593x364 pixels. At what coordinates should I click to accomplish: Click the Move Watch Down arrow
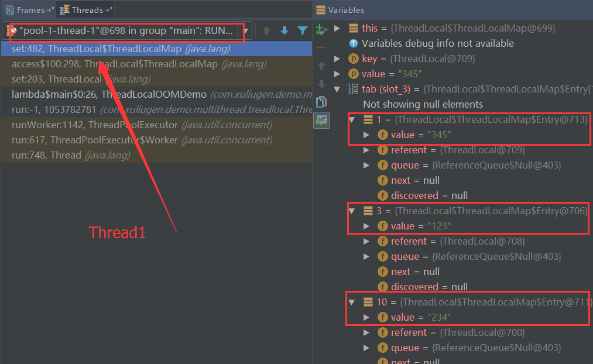(x=321, y=83)
